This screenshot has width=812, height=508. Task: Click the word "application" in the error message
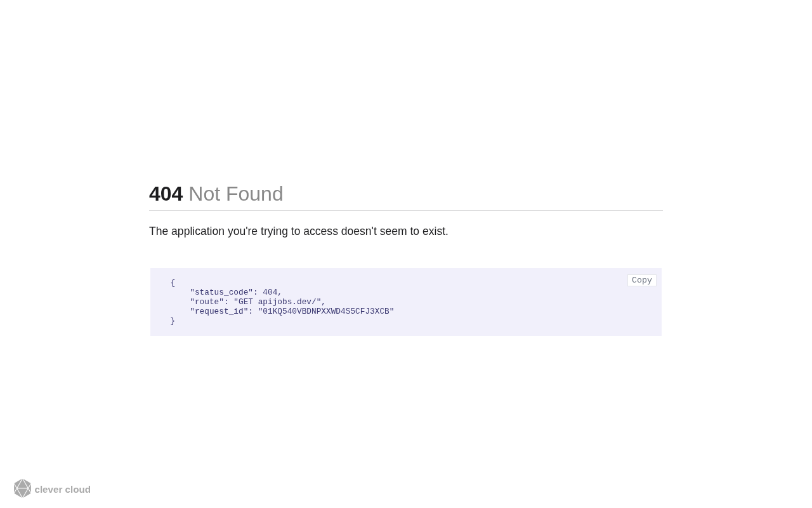pos(197,231)
